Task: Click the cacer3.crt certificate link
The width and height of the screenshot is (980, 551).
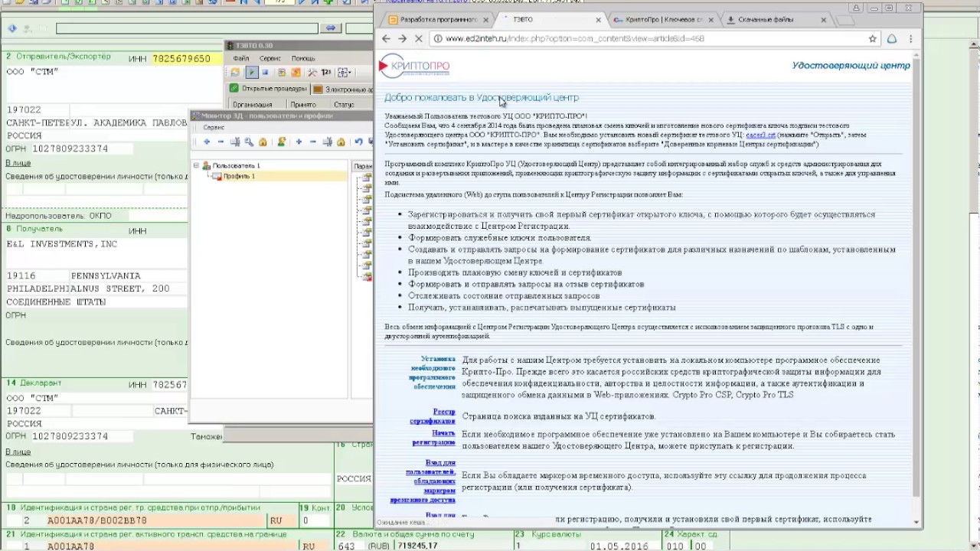Action: [760, 135]
